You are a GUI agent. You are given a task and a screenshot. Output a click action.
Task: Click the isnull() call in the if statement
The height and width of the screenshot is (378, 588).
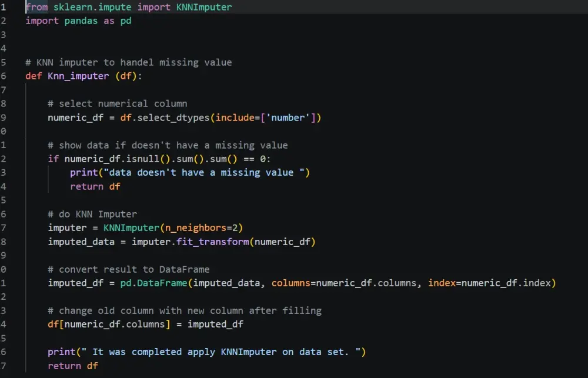pyautogui.click(x=148, y=159)
